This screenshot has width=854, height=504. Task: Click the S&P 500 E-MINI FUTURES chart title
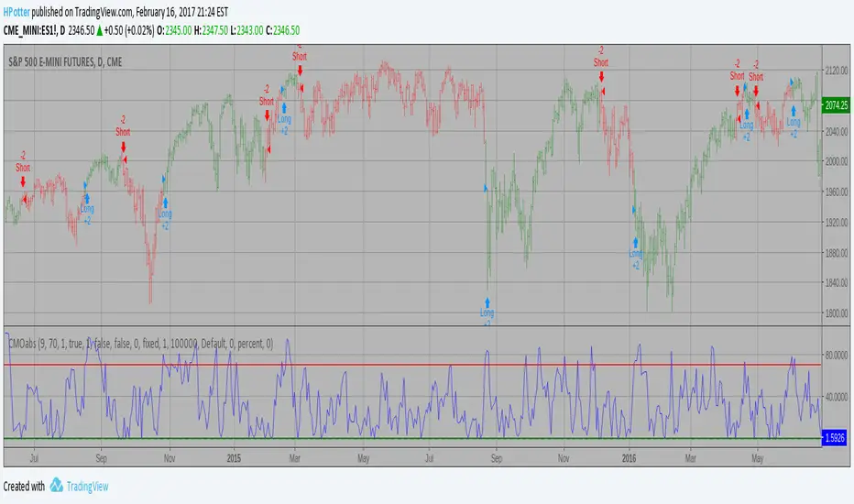65,62
